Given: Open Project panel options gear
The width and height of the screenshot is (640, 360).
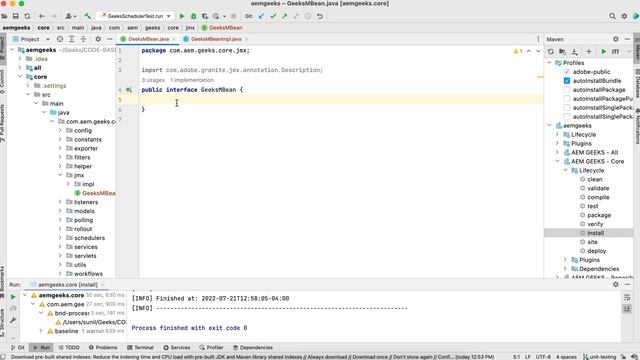Looking at the screenshot, I should 98,39.
